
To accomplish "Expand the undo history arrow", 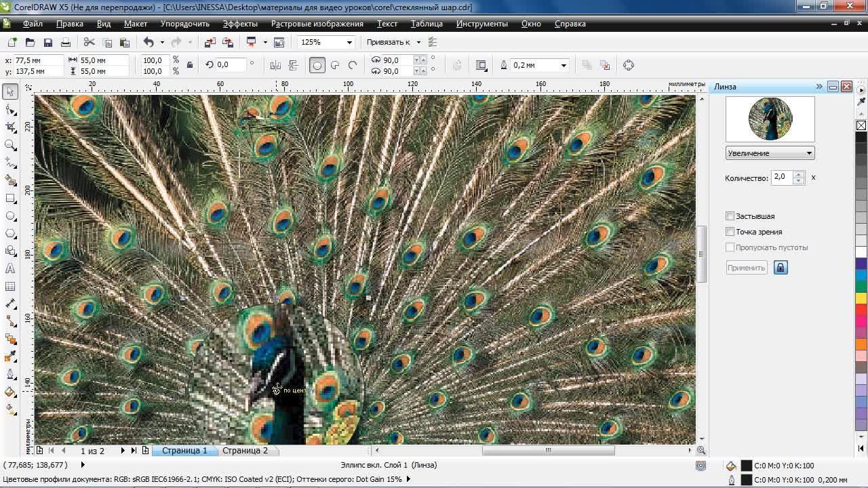I will point(161,42).
